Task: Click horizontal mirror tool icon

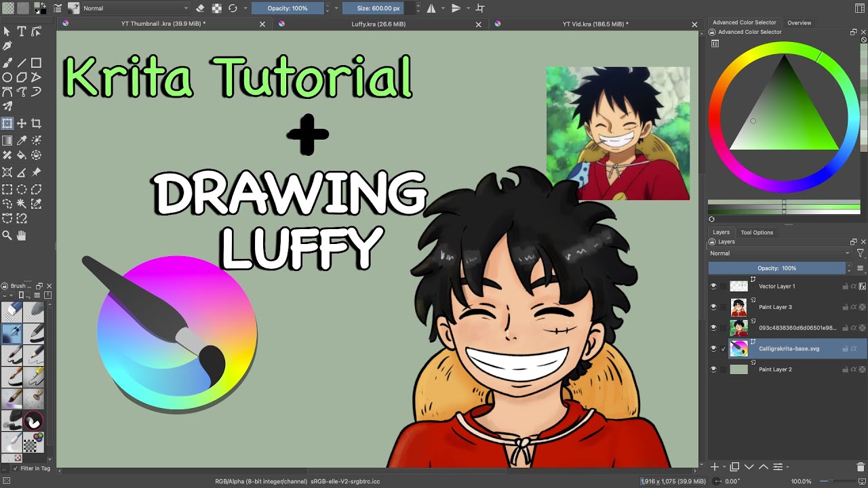Action: [x=431, y=8]
